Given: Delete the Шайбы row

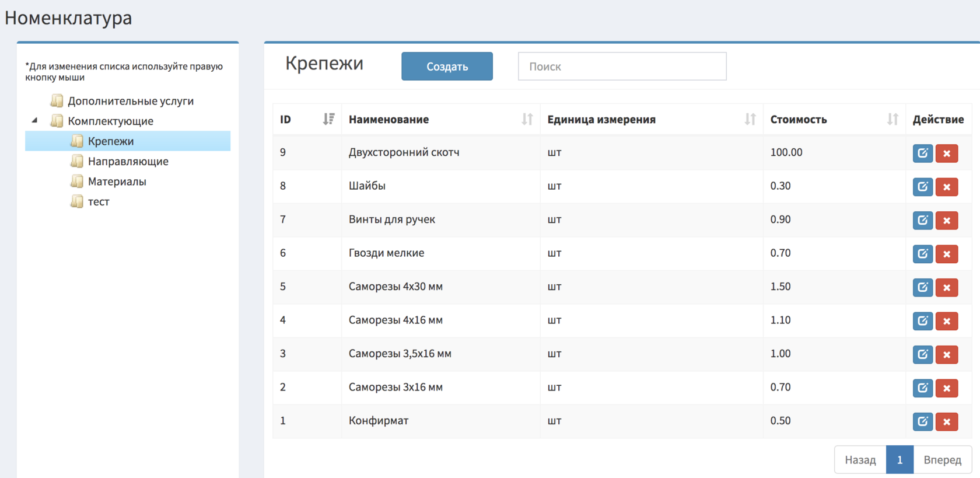Looking at the screenshot, I should [947, 187].
